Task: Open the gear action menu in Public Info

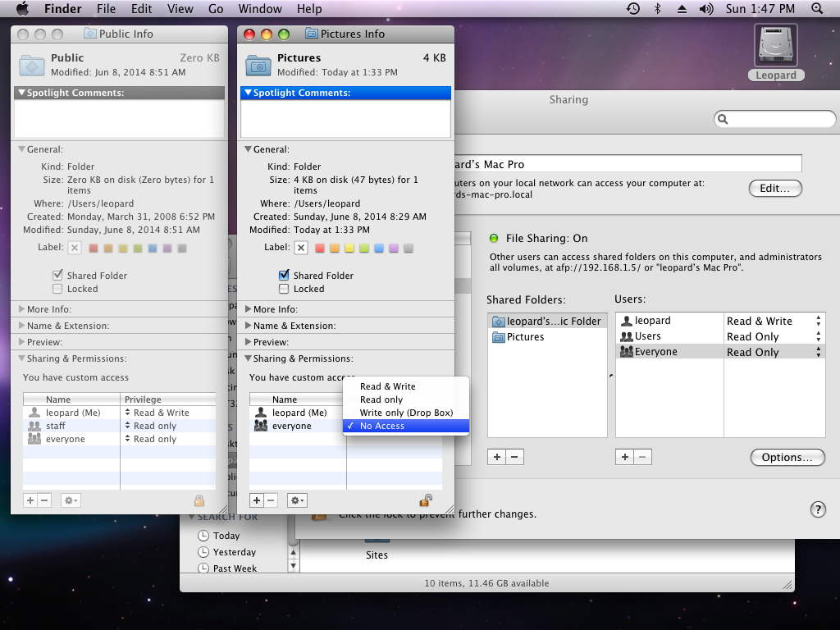Action: (x=71, y=500)
